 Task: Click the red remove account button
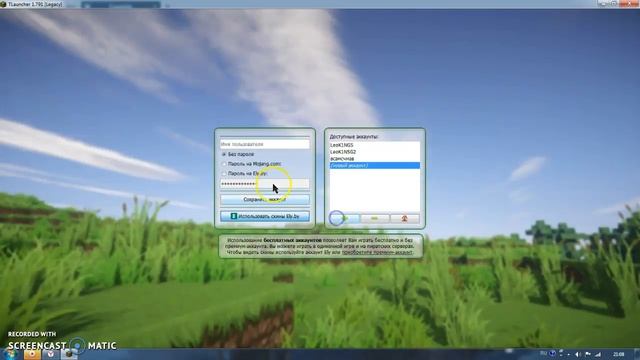pyautogui.click(x=404, y=219)
